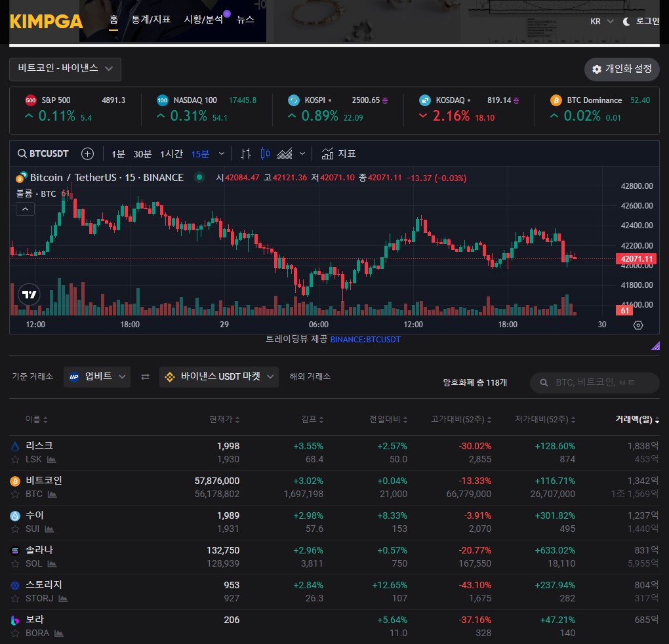Select the 1분 timeframe

(x=118, y=154)
